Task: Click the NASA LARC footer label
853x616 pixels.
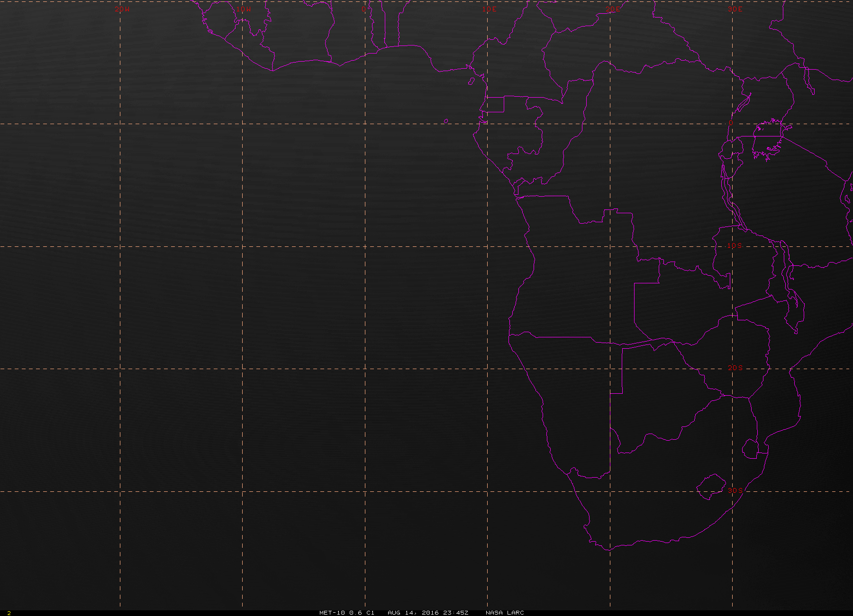Action: (x=505, y=613)
